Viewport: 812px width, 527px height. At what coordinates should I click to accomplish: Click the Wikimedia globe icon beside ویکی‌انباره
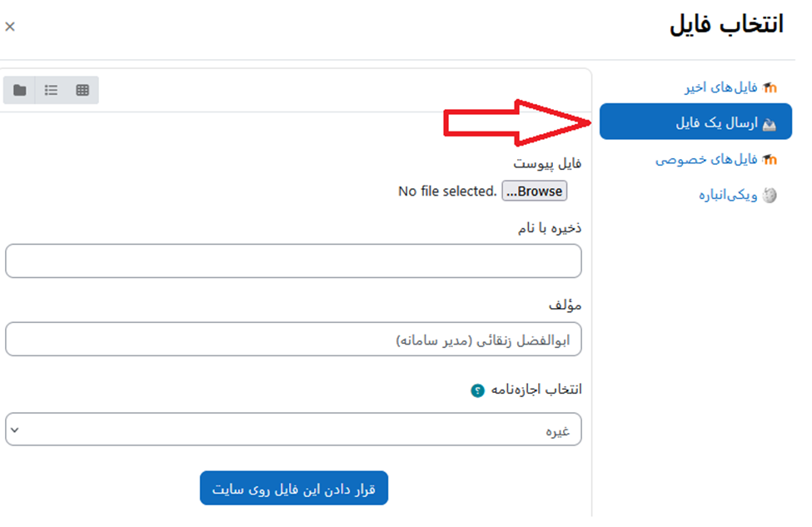[x=770, y=195]
